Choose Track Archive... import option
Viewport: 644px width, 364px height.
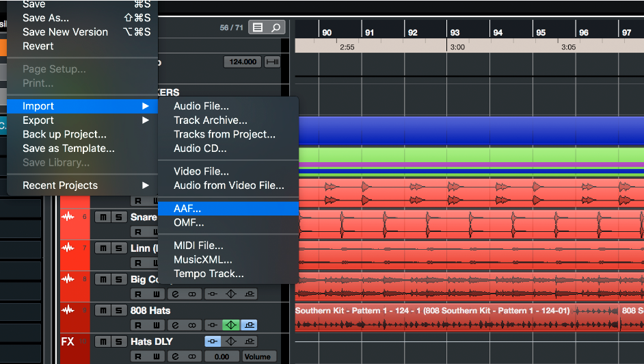coord(228,120)
